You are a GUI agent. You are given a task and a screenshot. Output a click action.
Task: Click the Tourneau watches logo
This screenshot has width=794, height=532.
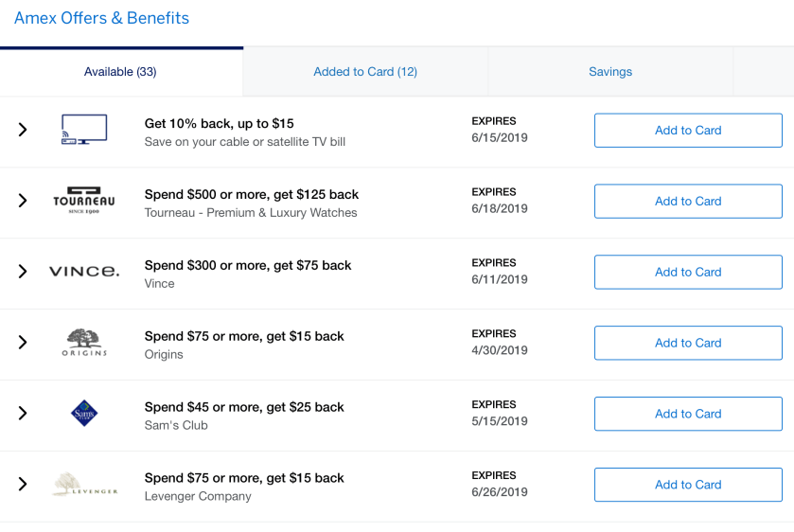84,201
